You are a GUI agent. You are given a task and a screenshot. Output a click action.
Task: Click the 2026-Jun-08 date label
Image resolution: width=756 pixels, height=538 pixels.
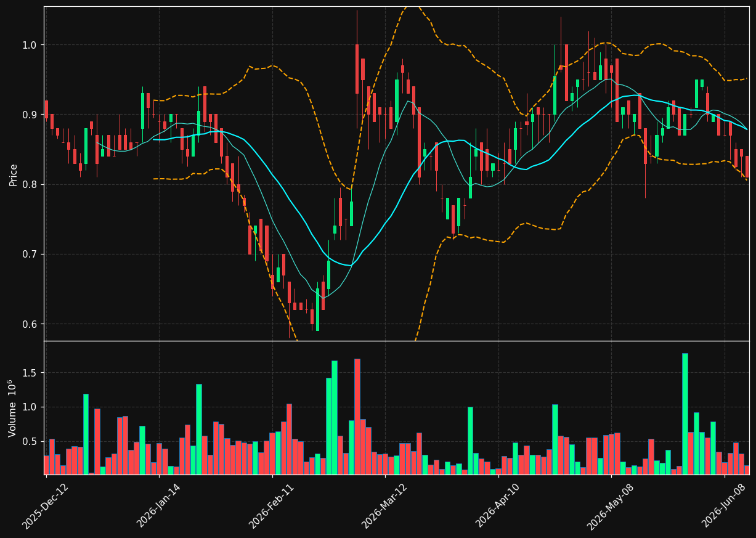point(724,505)
